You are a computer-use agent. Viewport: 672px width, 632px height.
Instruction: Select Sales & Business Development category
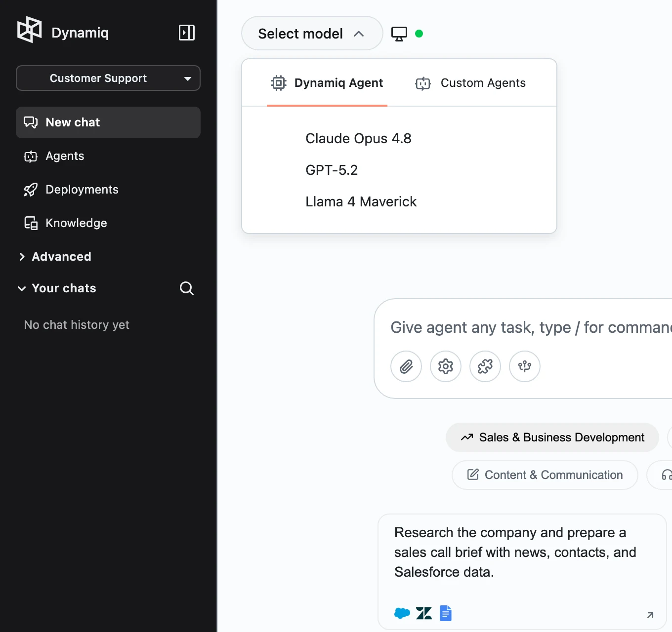tap(552, 437)
